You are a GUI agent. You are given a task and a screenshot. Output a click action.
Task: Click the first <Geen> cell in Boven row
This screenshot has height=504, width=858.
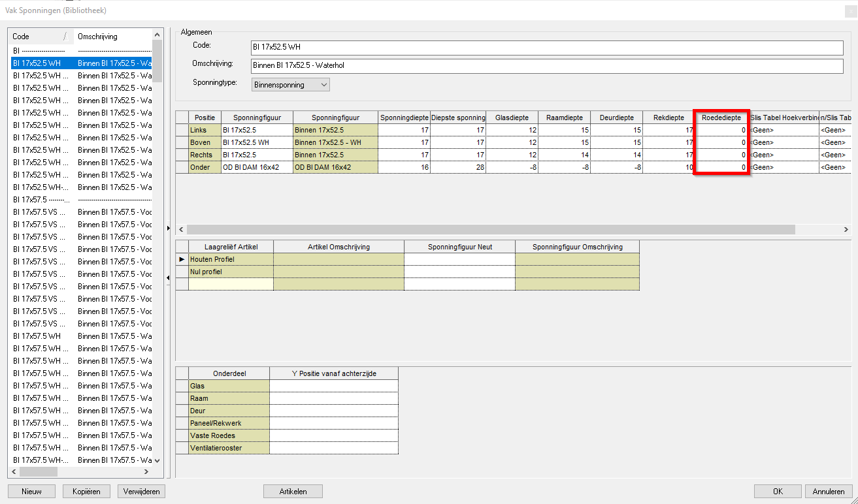[x=784, y=142]
